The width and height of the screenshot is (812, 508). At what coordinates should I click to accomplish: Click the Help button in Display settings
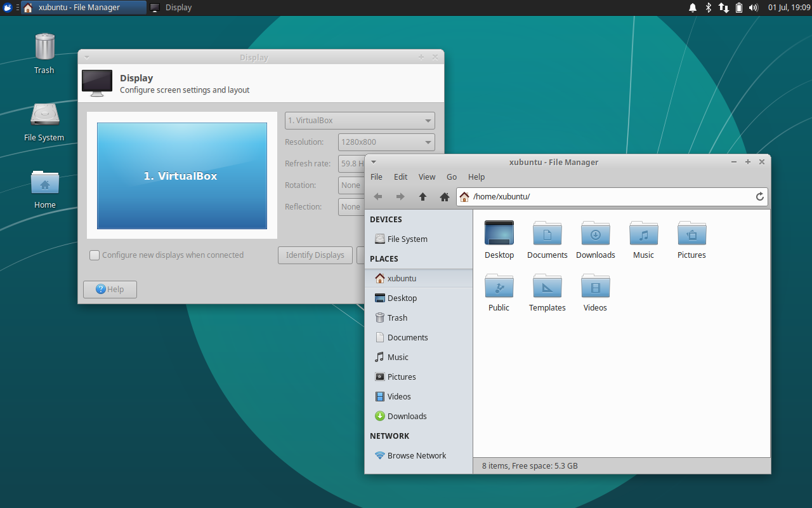coord(110,289)
